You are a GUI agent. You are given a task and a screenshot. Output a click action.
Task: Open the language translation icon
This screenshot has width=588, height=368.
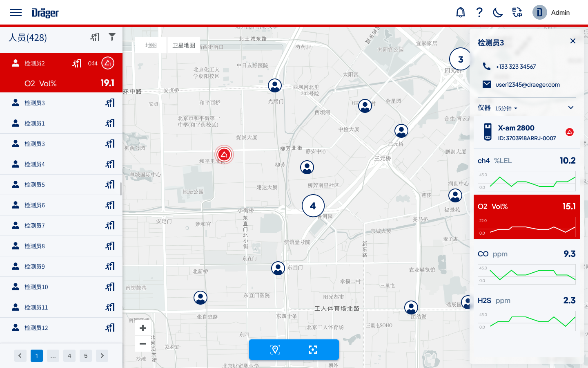(x=517, y=12)
